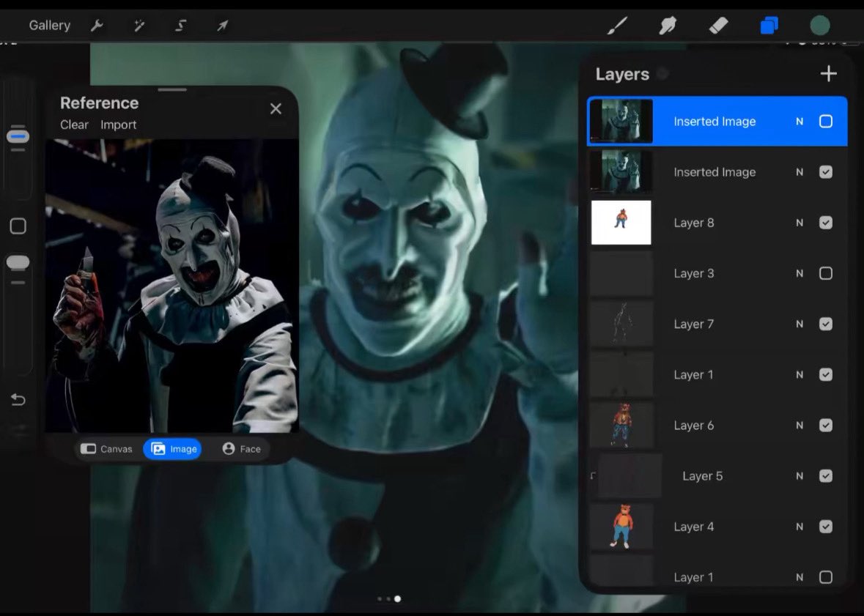Show the highlighted Inserted Image layer checkbox

point(825,121)
